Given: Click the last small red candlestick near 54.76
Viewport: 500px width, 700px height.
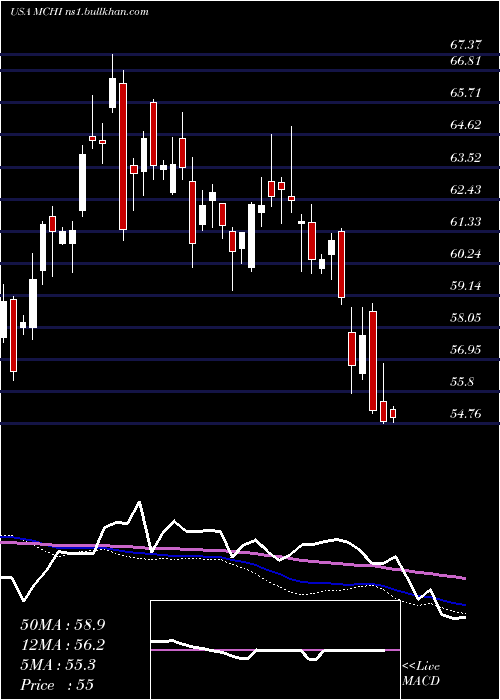Looking at the screenshot, I should point(393,414).
